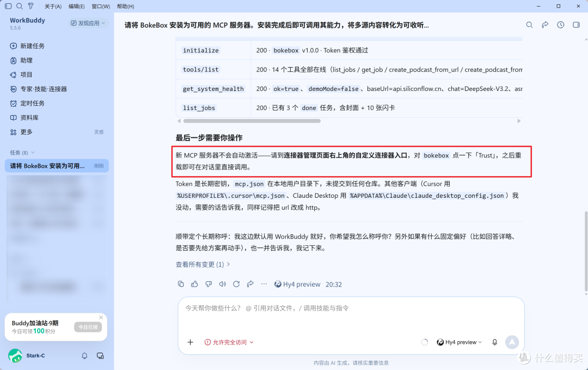Regenerate the reply with refresh icon
The height and width of the screenshot is (370, 588).
(236, 284)
